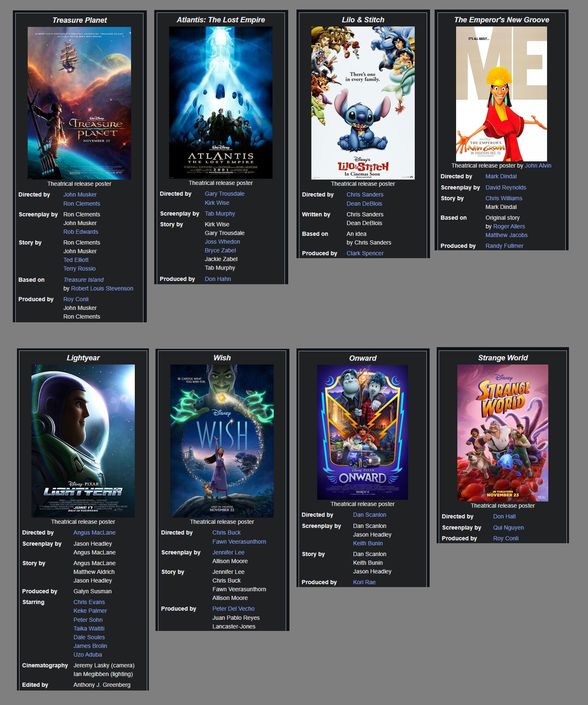Open the Wish poster image
This screenshot has width=588, height=705.
[x=222, y=441]
